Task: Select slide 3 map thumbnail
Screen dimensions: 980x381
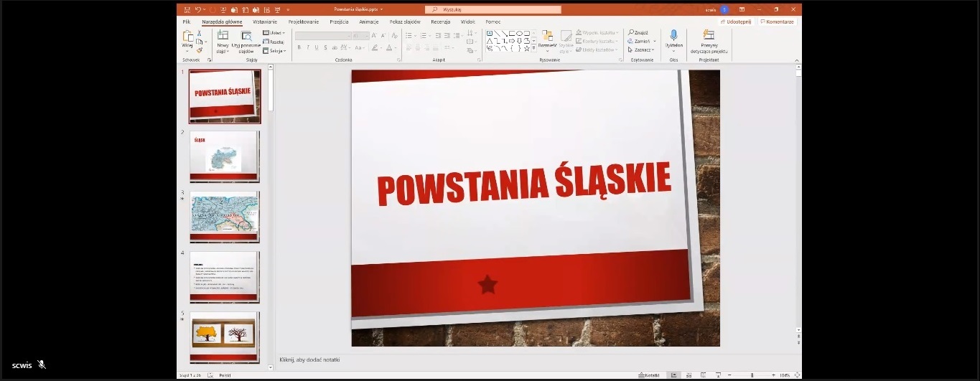Action: [x=224, y=217]
